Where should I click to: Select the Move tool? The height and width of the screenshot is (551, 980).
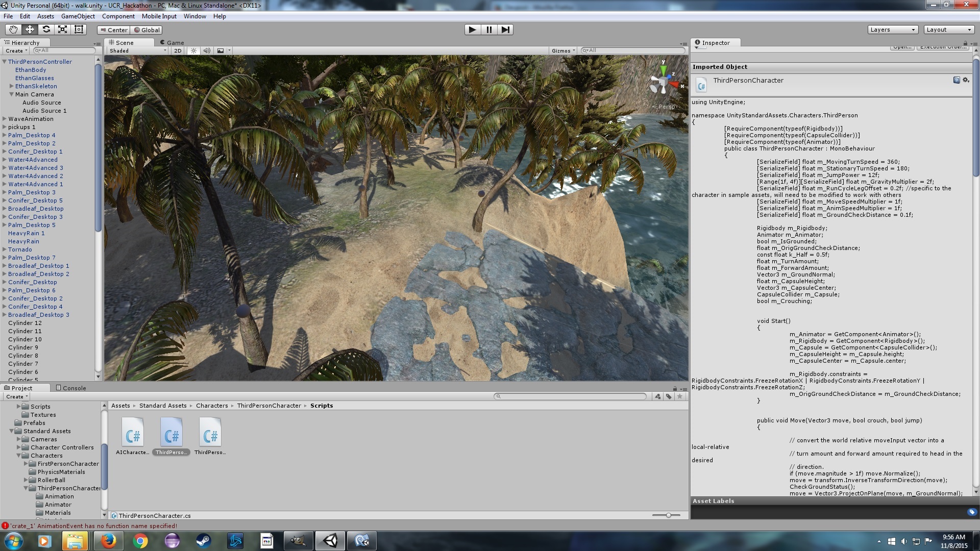30,30
